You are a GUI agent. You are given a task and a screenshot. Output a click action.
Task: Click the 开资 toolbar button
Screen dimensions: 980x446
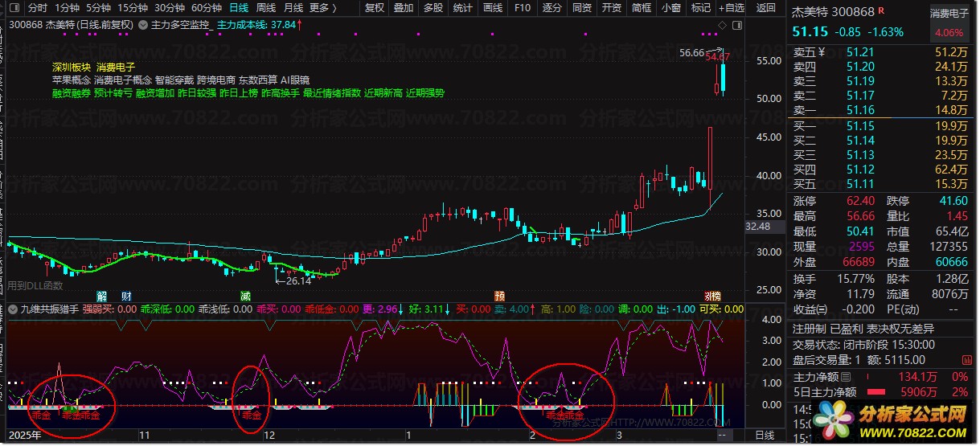(611, 8)
